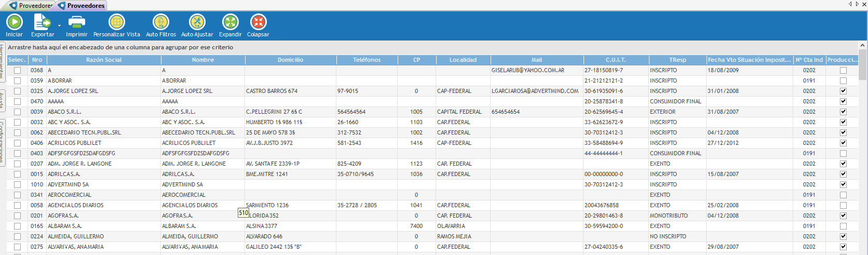
Task: Select checkbox for ABACO S.R.L. row
Action: [18, 112]
